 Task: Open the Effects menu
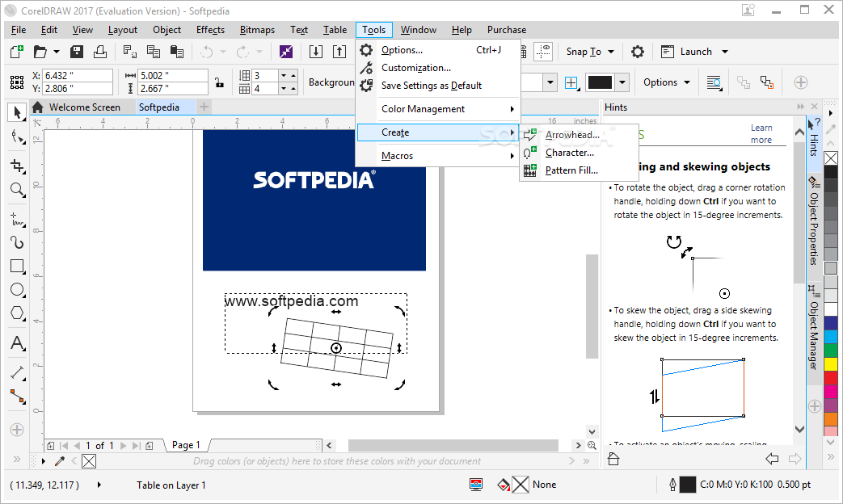tap(210, 30)
